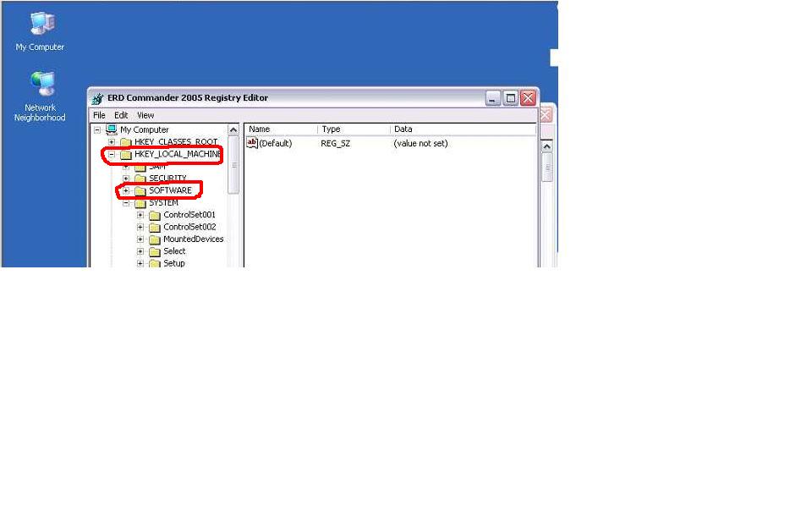Select the SOFTWARE key label
The height and width of the screenshot is (517, 812).
coord(170,190)
